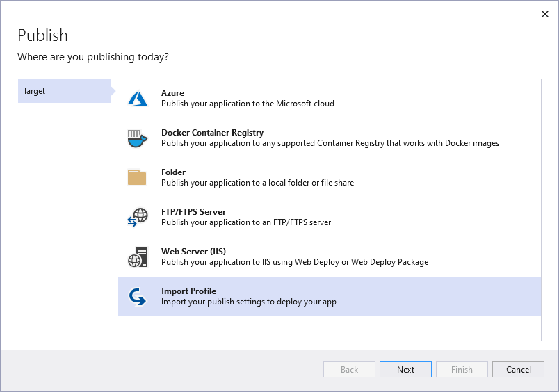This screenshot has width=559, height=392.
Task: Pick Docker Container Registry title
Action: [212, 133]
